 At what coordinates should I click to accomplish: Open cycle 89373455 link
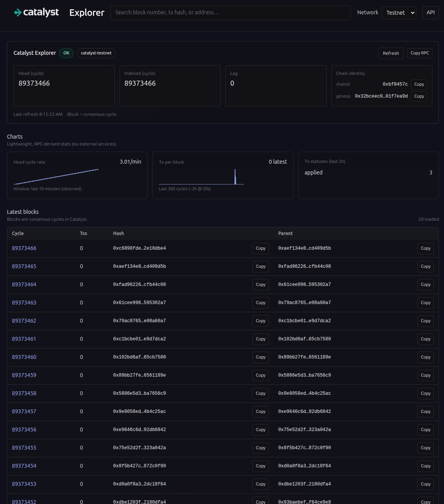[24, 448]
